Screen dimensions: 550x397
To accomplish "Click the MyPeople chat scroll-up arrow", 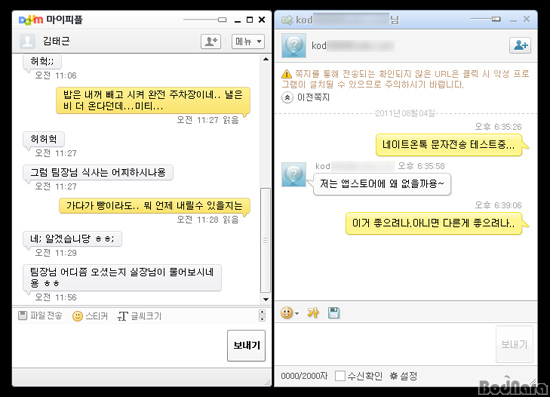I will coord(266,59).
